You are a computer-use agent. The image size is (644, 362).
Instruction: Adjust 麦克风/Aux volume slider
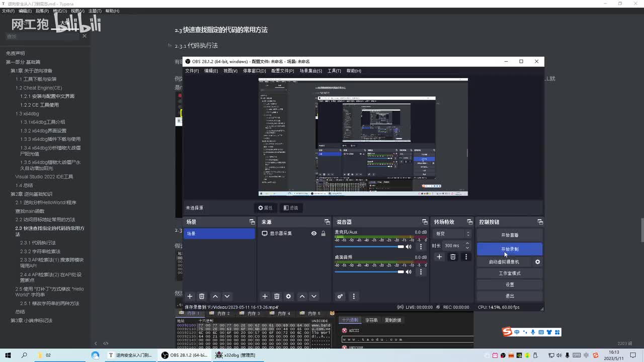click(369, 247)
